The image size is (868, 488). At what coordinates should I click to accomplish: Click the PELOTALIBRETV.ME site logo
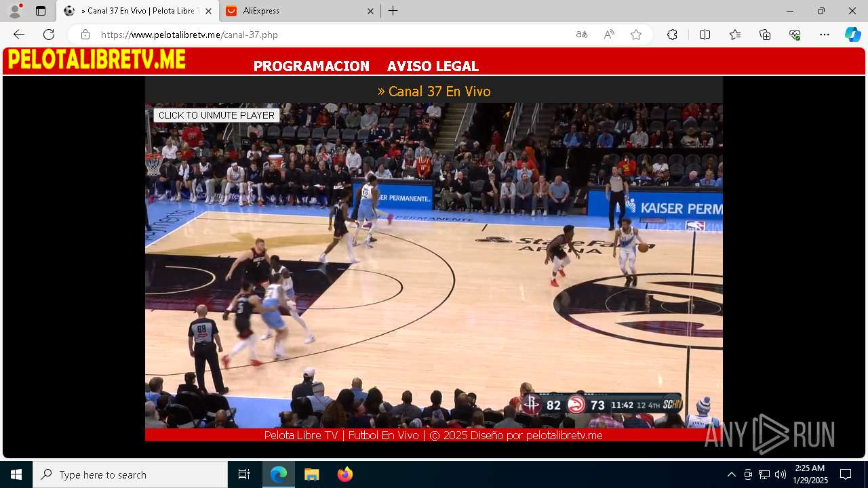tap(97, 60)
